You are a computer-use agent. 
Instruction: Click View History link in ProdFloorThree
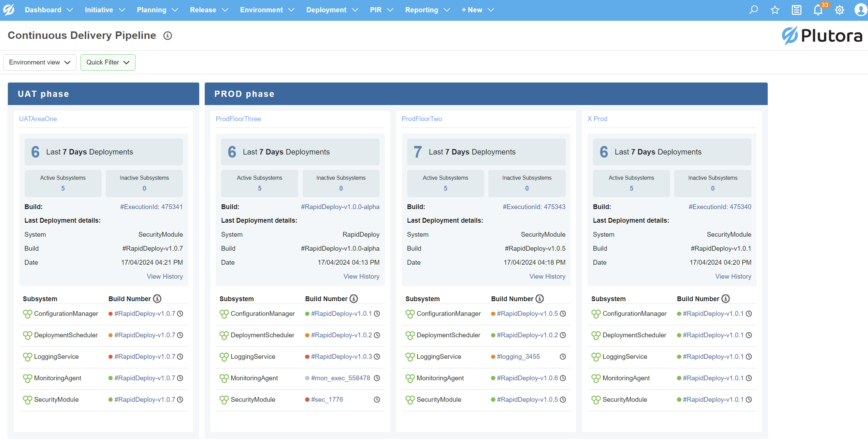pos(361,276)
